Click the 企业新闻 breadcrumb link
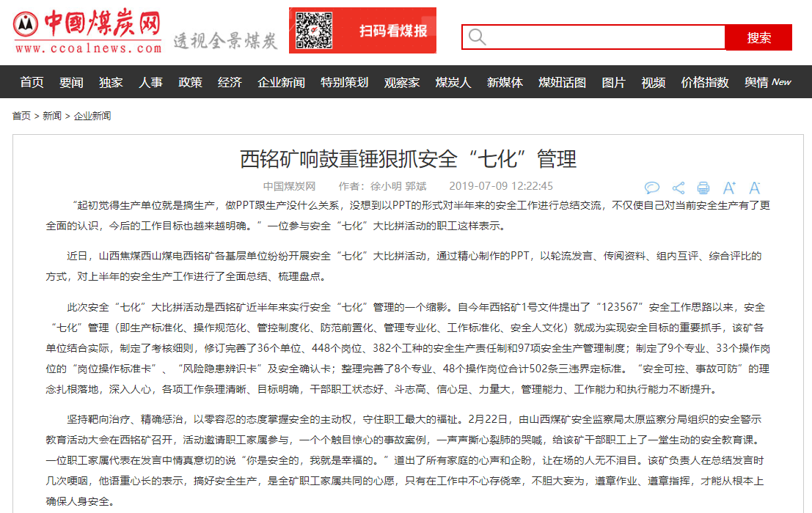 [x=92, y=116]
